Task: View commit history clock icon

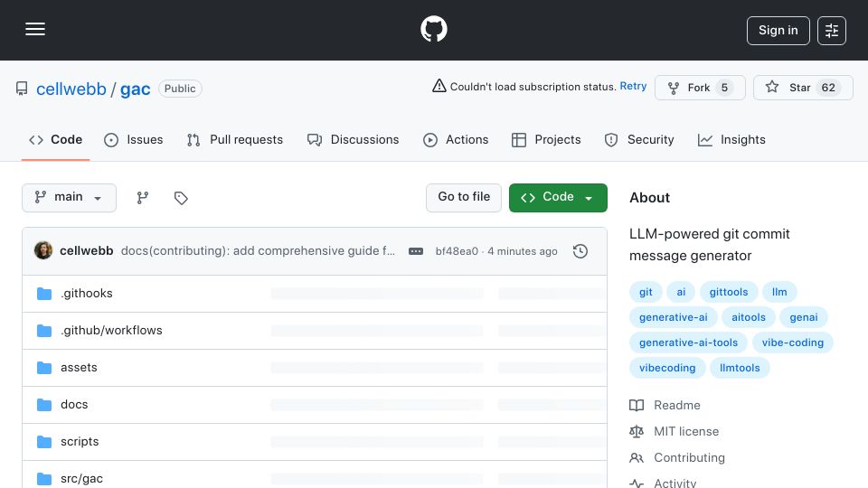Action: (x=580, y=251)
